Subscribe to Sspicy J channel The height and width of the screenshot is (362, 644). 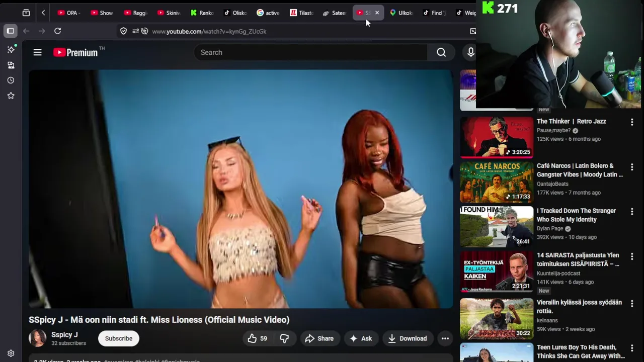click(x=119, y=338)
